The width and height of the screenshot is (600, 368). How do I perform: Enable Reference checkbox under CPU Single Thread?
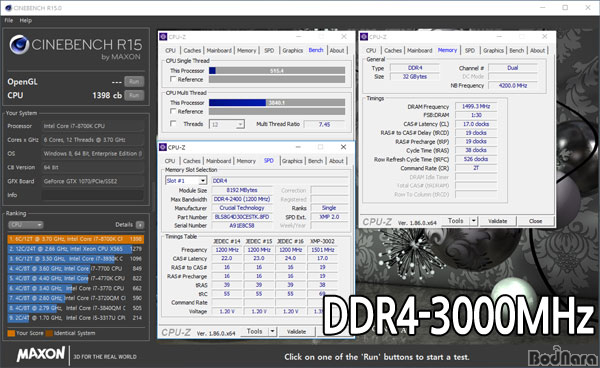tap(173, 79)
